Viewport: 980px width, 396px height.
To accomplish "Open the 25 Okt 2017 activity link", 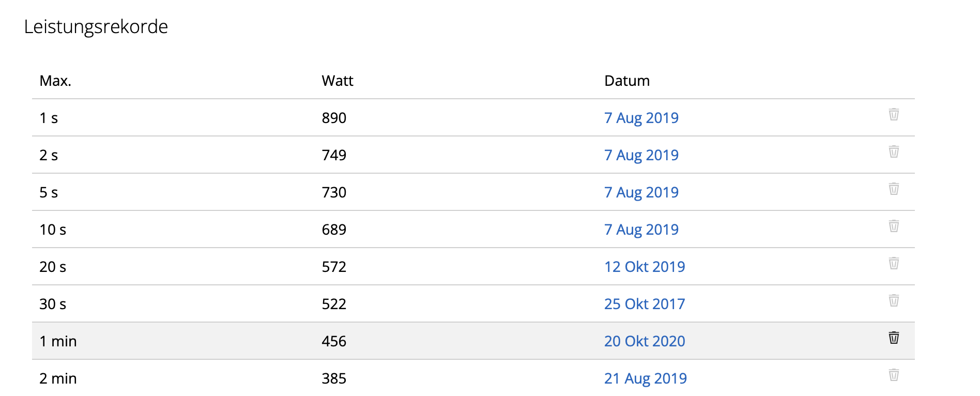I will [x=645, y=304].
